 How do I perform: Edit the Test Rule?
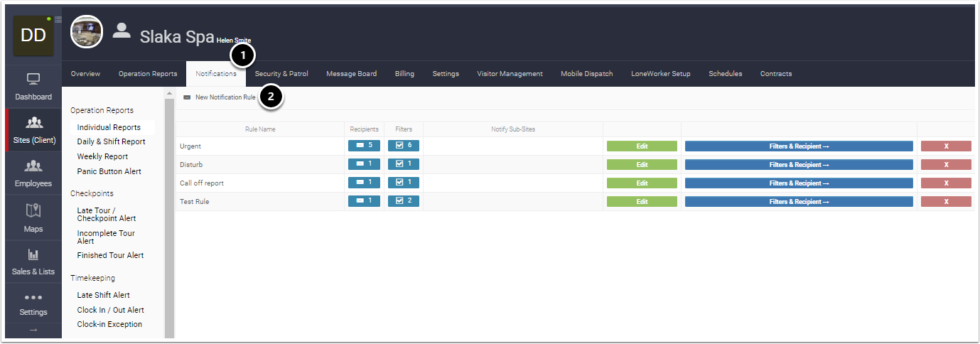642,201
